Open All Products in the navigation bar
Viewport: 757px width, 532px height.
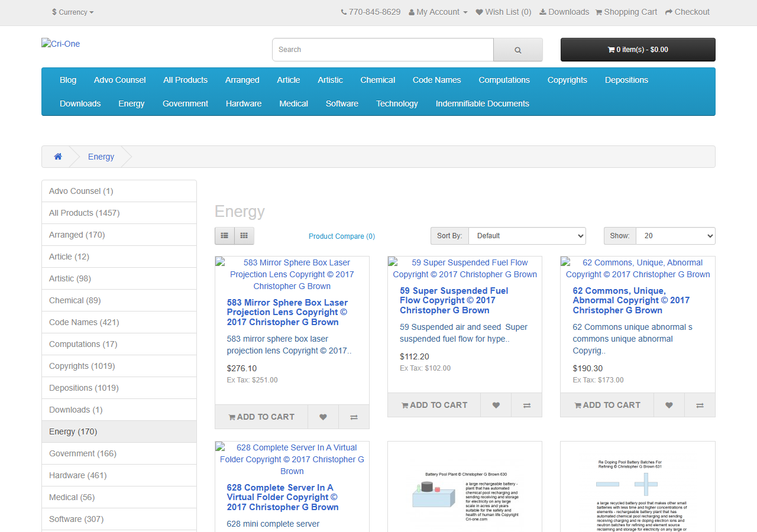(186, 80)
